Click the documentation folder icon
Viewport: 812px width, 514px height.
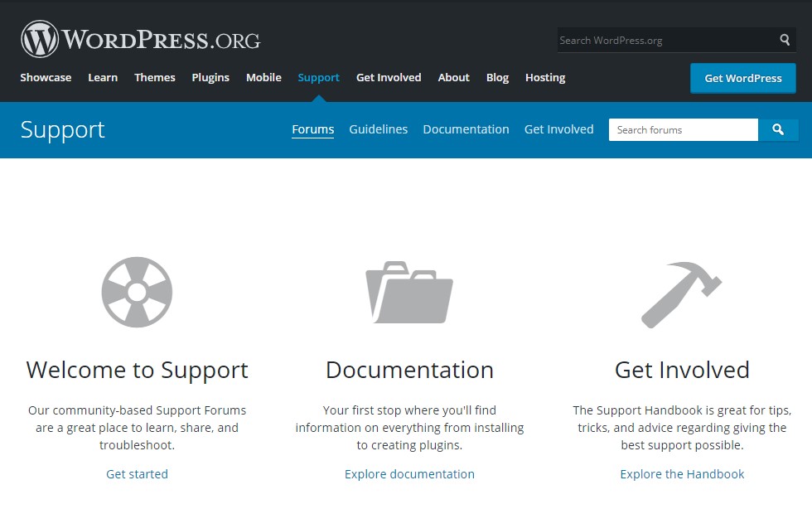click(x=409, y=292)
